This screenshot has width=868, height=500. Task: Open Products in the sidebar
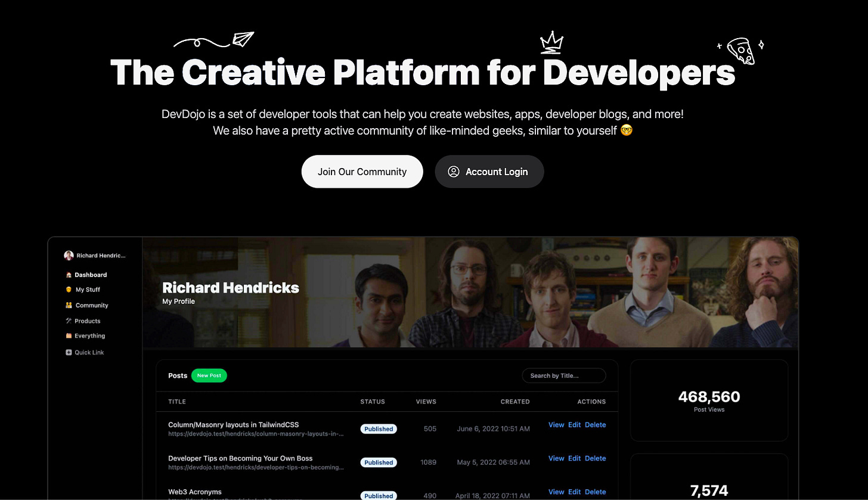(x=83, y=321)
